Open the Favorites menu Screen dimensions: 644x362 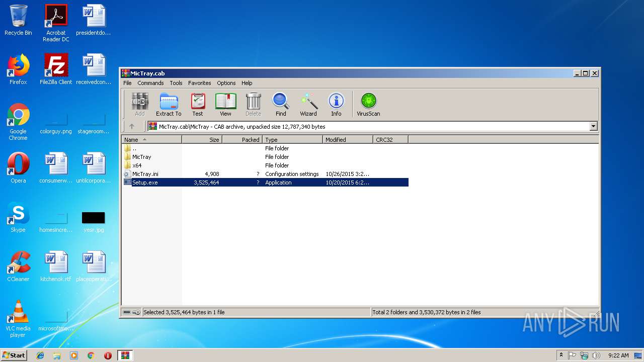(200, 83)
